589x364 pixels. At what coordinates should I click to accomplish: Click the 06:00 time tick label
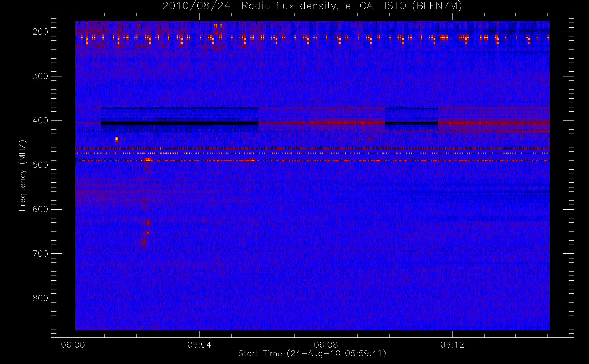(x=73, y=345)
